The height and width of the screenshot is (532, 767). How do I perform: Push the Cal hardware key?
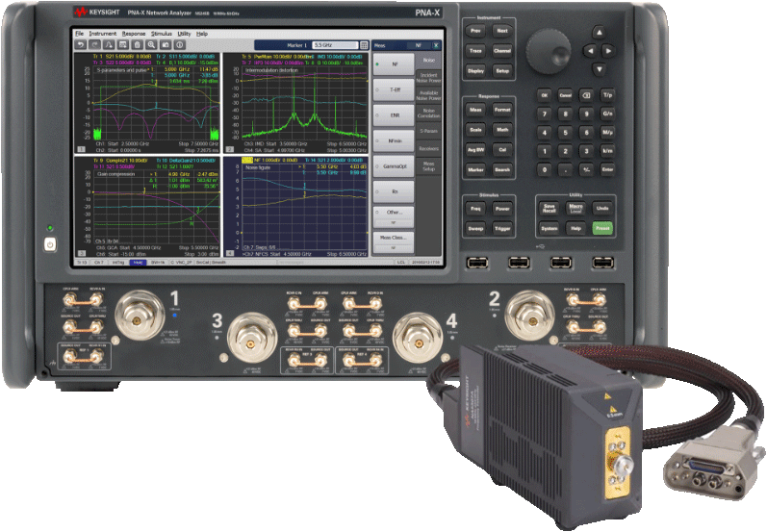502,150
